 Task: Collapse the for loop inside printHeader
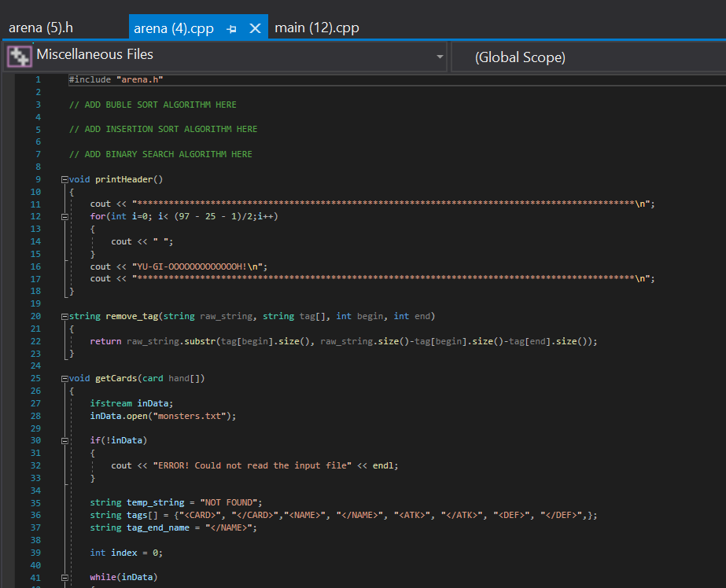click(64, 216)
